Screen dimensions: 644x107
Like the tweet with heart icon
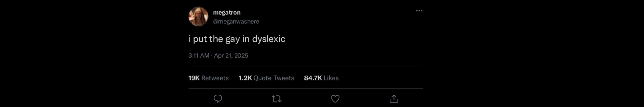(x=335, y=99)
